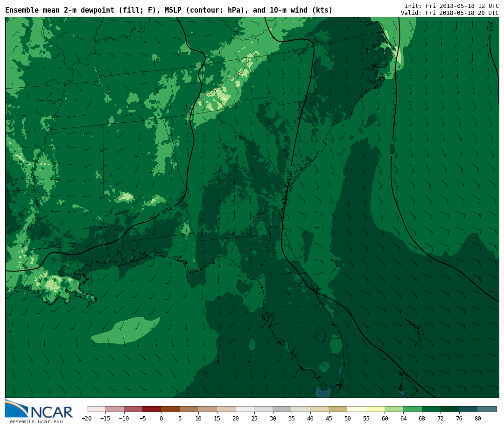Click the 68 colorbar tick label
The height and width of the screenshot is (427, 504).
coord(422,418)
